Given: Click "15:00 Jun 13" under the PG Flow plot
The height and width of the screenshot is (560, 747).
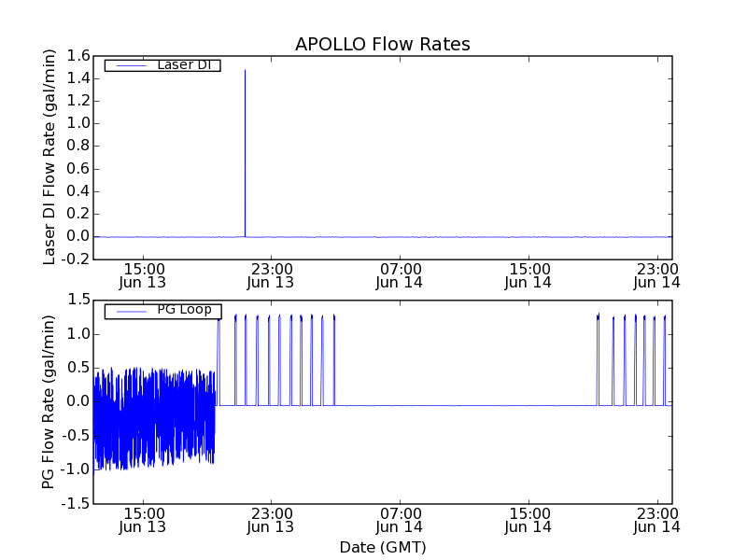Looking at the screenshot, I should (x=143, y=521).
